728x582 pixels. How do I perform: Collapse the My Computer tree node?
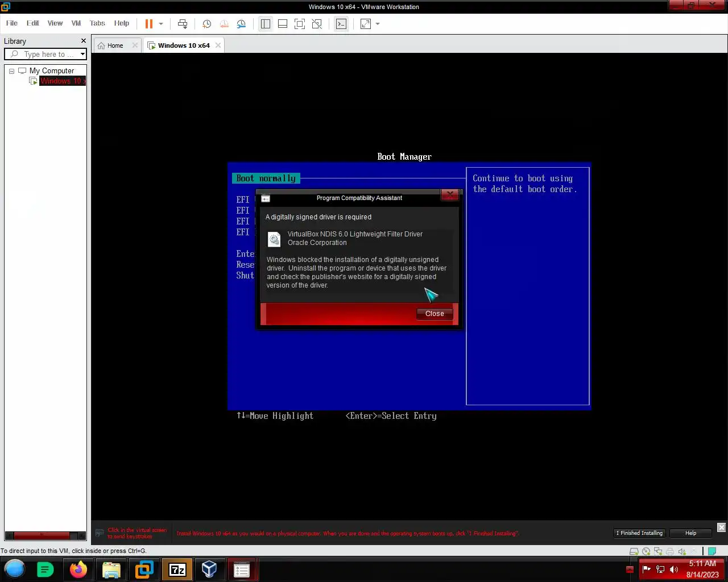[x=11, y=71]
